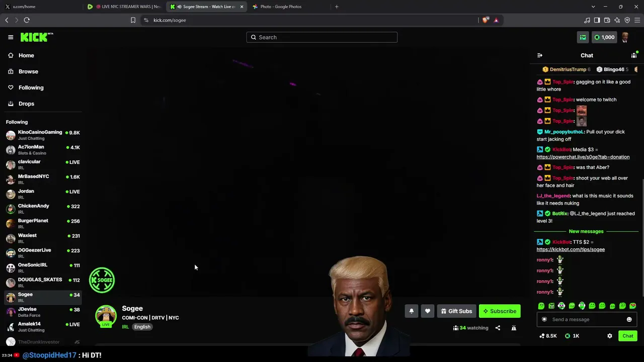Expand the tab search dropdown

click(x=593, y=7)
